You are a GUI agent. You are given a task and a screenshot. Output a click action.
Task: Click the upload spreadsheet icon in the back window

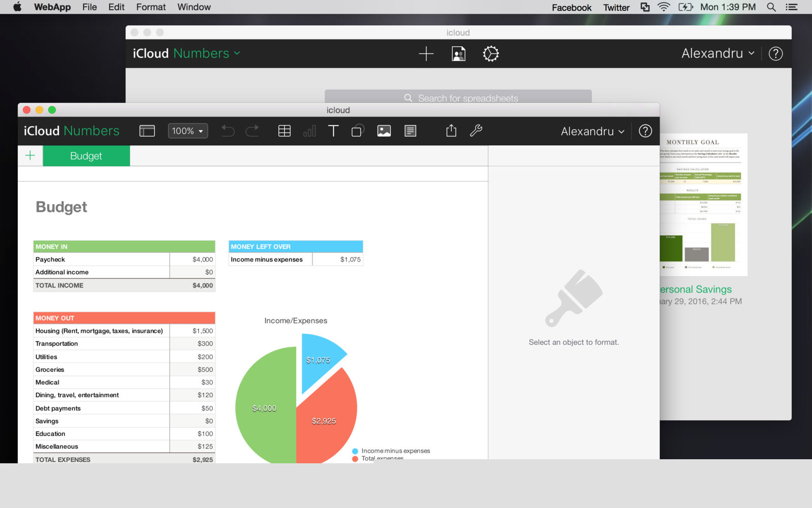click(458, 53)
